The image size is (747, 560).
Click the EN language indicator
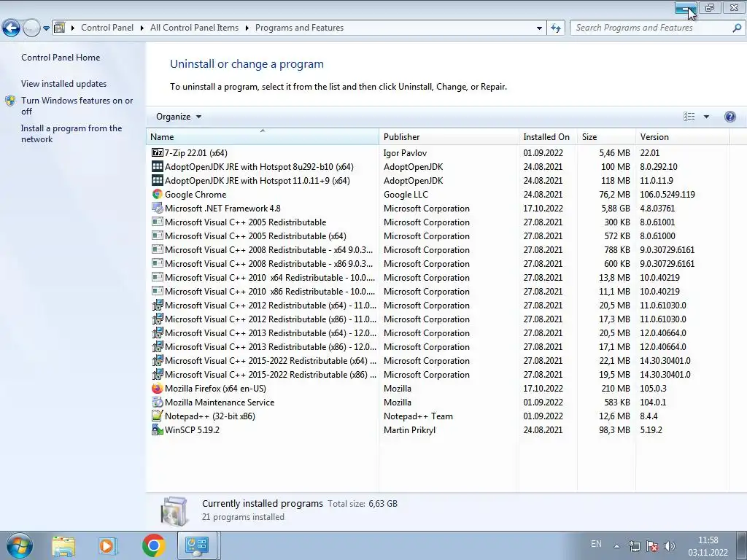(596, 544)
